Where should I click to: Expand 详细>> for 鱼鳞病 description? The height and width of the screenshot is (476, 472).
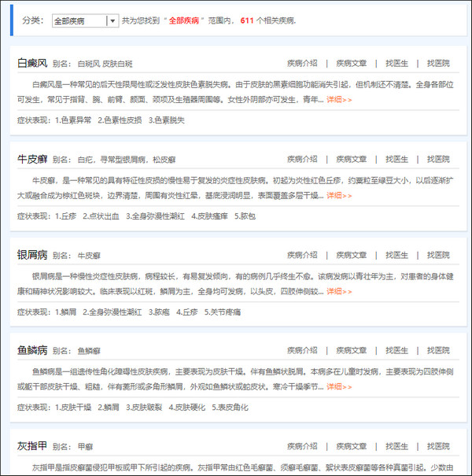(339, 387)
